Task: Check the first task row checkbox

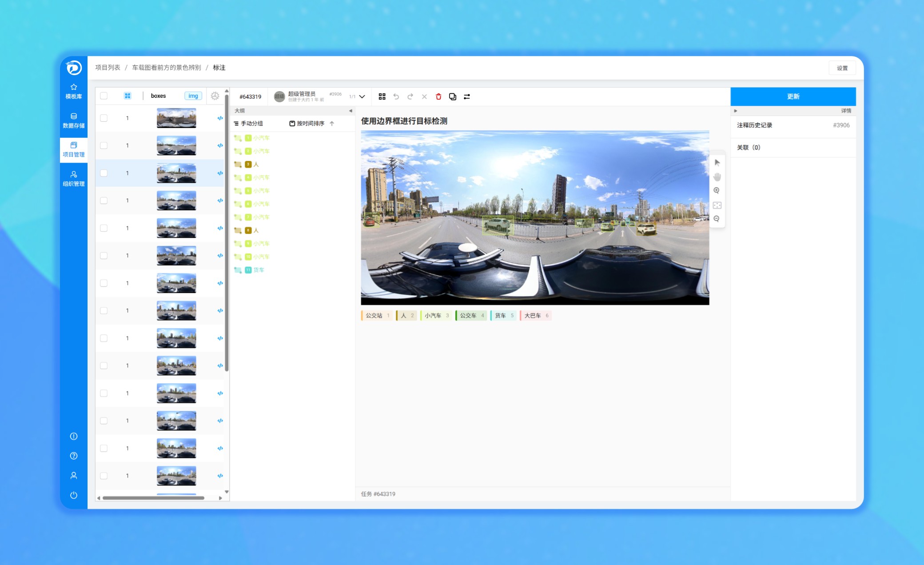Action: 104,118
